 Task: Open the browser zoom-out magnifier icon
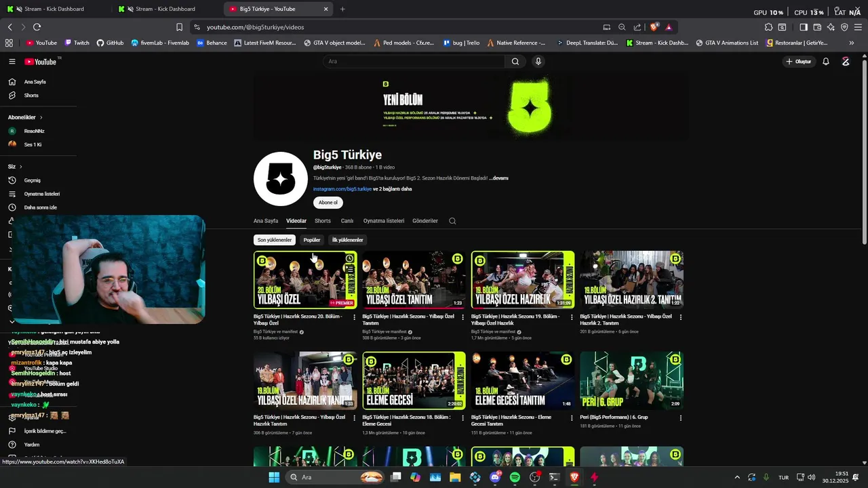click(x=622, y=27)
